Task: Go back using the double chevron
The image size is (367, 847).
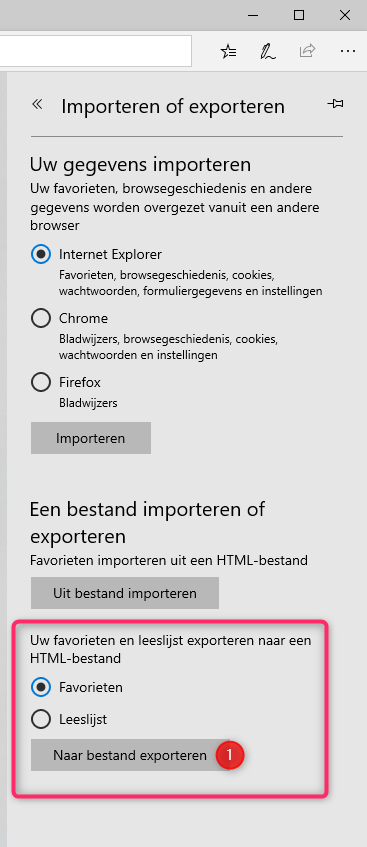Action: coord(37,104)
